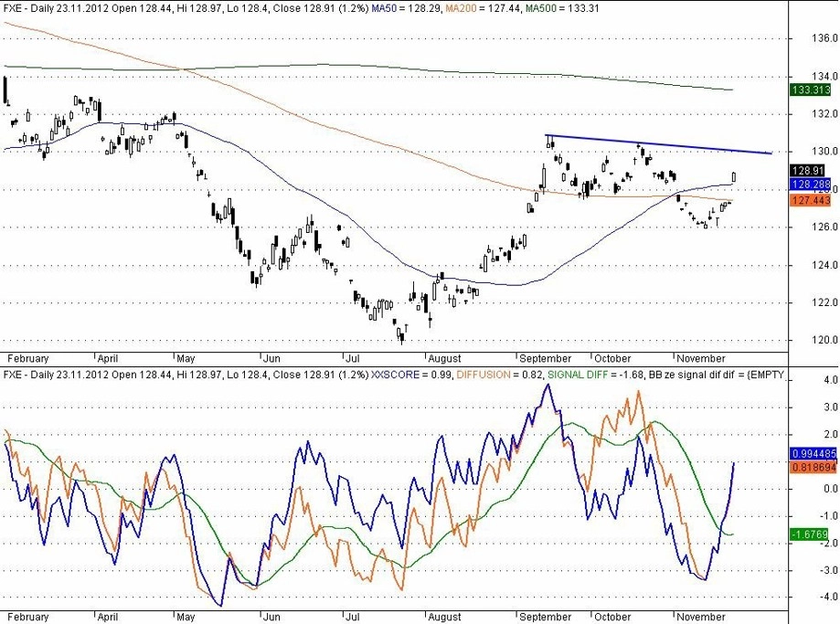Click the MA500 legend label
Viewport: 840px width, 624px height.
click(x=540, y=8)
